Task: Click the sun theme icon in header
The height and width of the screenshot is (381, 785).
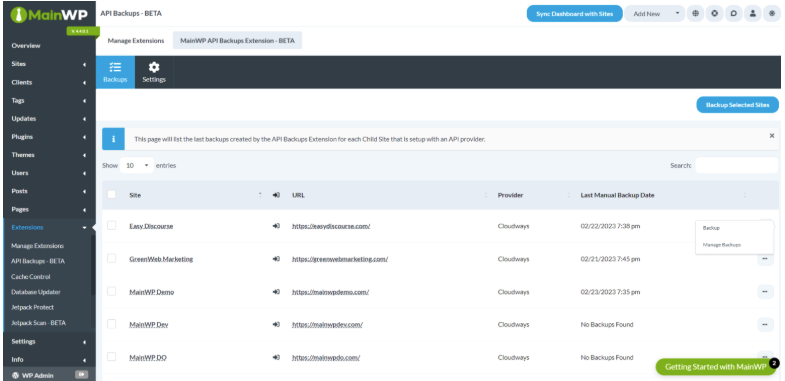Action: (x=771, y=14)
